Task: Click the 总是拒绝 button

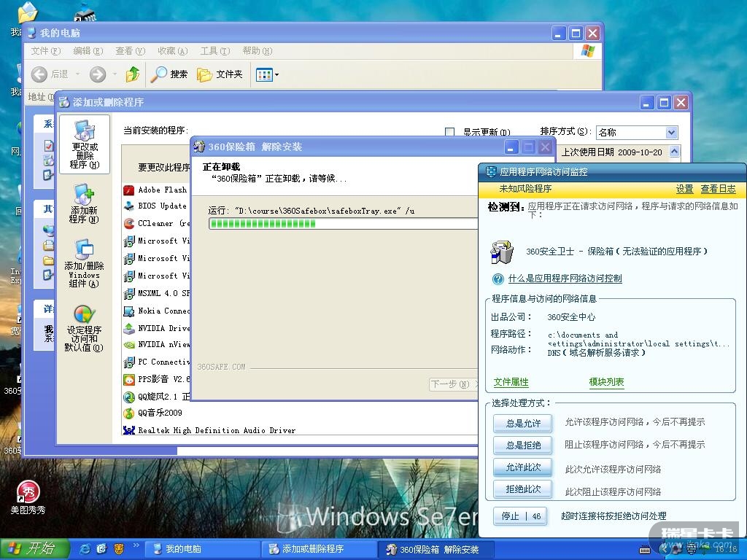Action: 523,446
